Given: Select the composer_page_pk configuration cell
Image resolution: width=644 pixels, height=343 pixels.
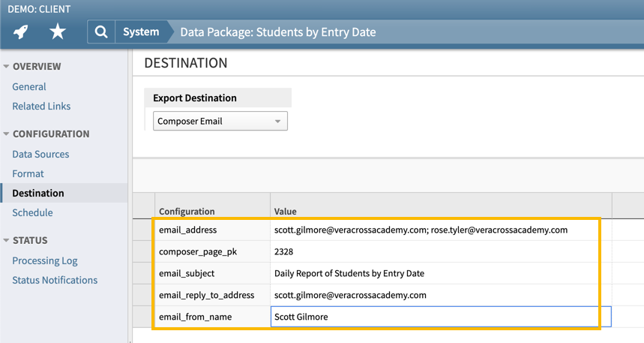Looking at the screenshot, I should coord(212,251).
